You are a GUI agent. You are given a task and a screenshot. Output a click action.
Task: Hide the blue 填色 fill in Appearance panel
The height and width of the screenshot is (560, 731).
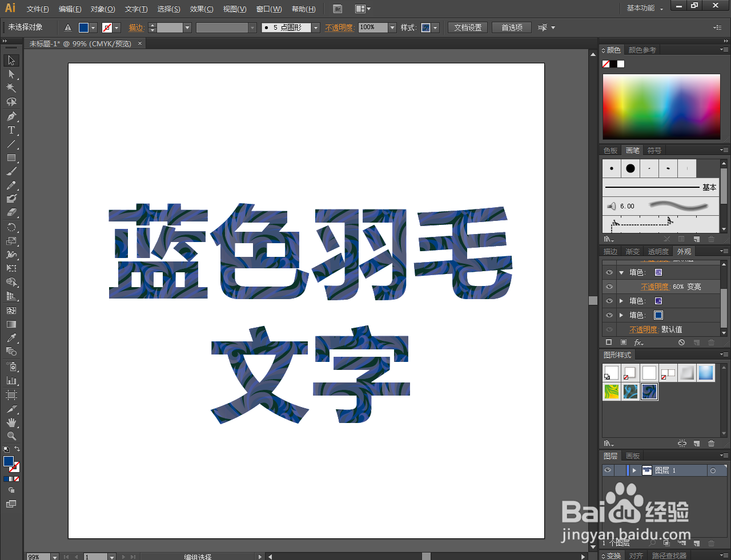pyautogui.click(x=609, y=315)
